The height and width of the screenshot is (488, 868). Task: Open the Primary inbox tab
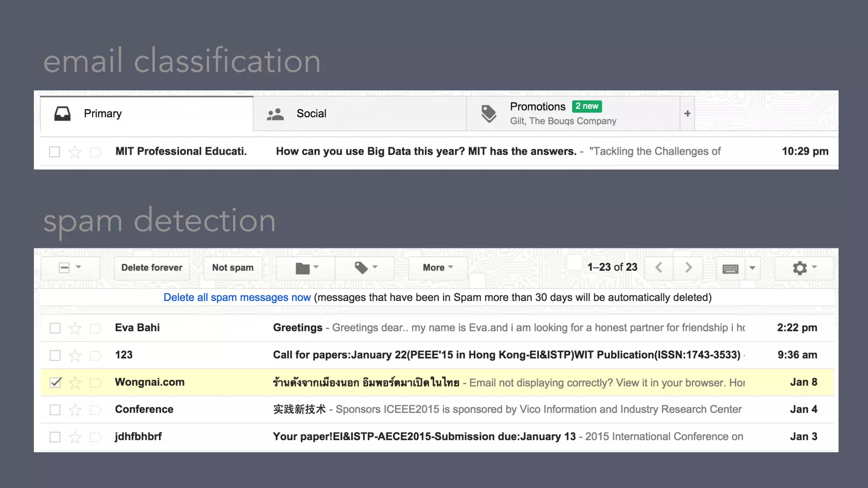tap(147, 114)
